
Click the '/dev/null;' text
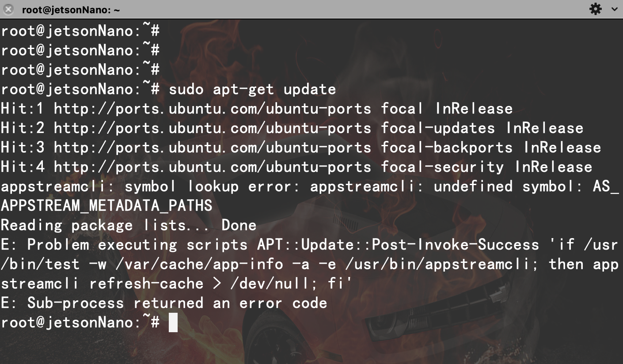[x=274, y=284]
